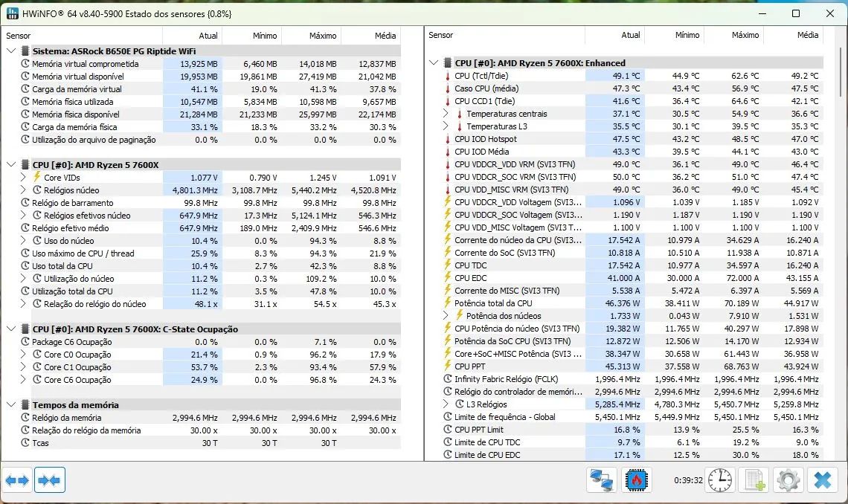Collapse the Sistema ASRock B650E section
The height and width of the screenshot is (504, 848).
pos(11,51)
